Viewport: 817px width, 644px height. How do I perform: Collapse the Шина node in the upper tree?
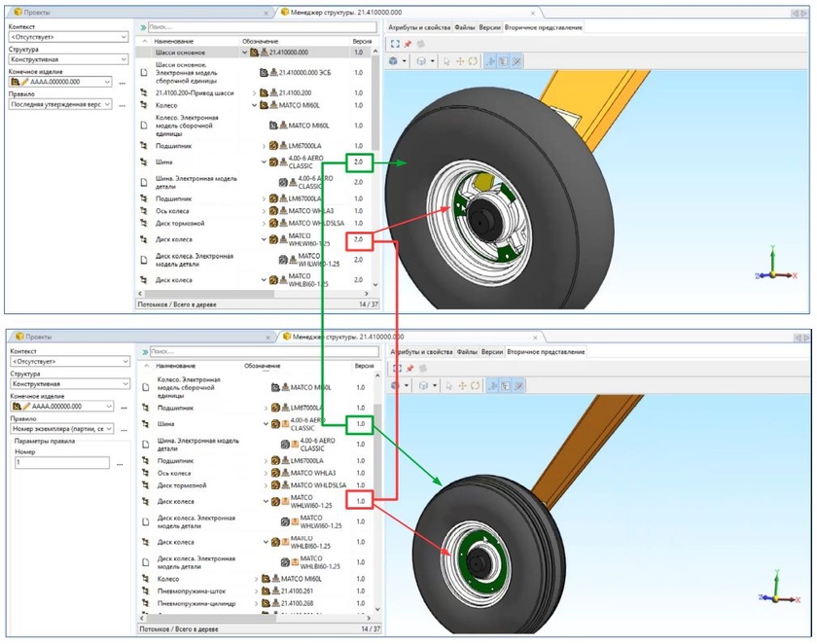(x=264, y=162)
